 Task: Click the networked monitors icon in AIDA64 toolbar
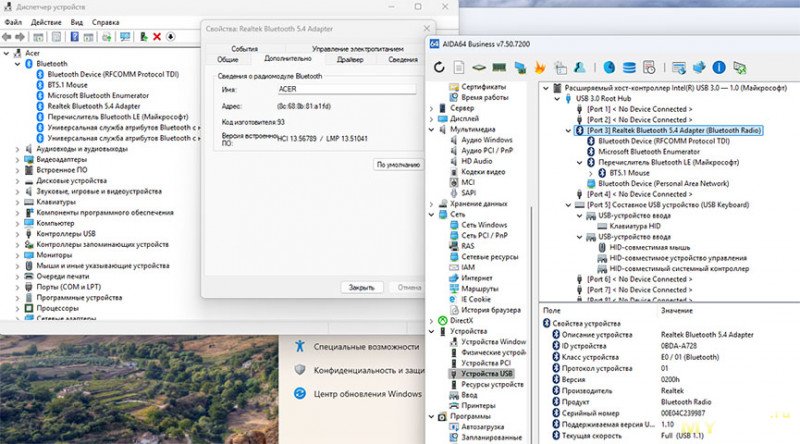pos(520,67)
